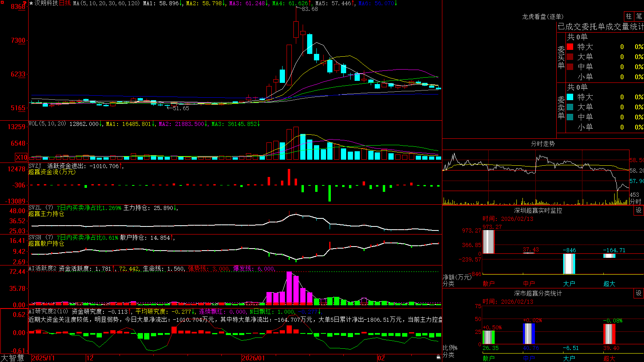The width and height of the screenshot is (644, 362).
Task: Click the 日线 period label
Action: point(65,3)
